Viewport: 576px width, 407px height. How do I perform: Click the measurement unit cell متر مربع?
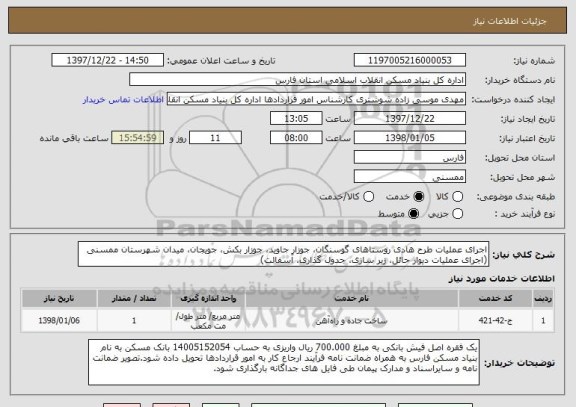click(x=208, y=321)
